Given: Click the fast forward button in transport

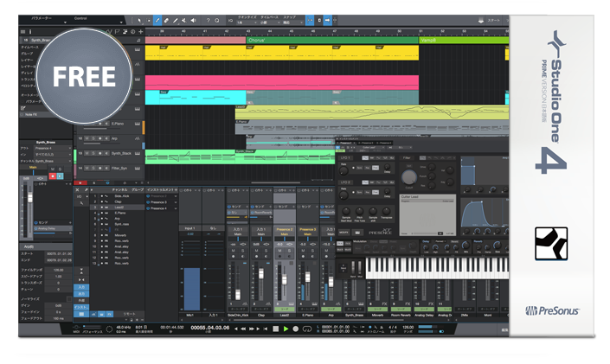Looking at the screenshot, I should point(251,329).
